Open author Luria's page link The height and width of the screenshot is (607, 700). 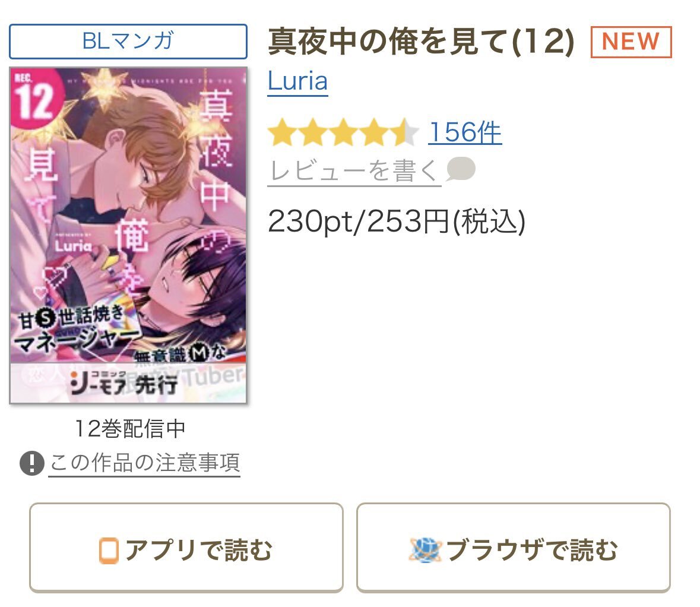click(298, 81)
